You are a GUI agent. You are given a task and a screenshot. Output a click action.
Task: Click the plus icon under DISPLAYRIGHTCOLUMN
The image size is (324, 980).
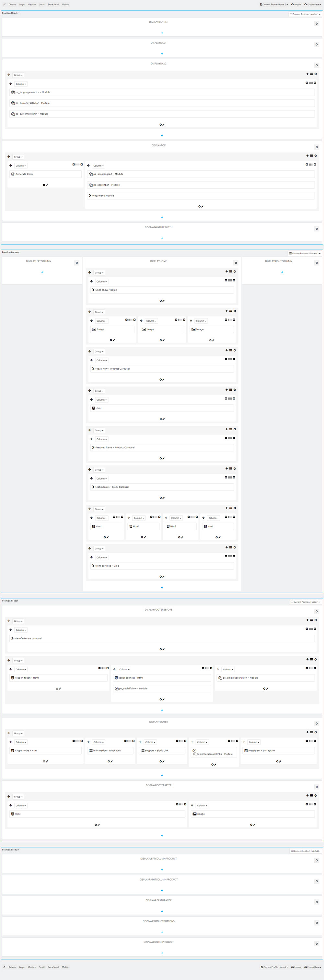pos(282,272)
